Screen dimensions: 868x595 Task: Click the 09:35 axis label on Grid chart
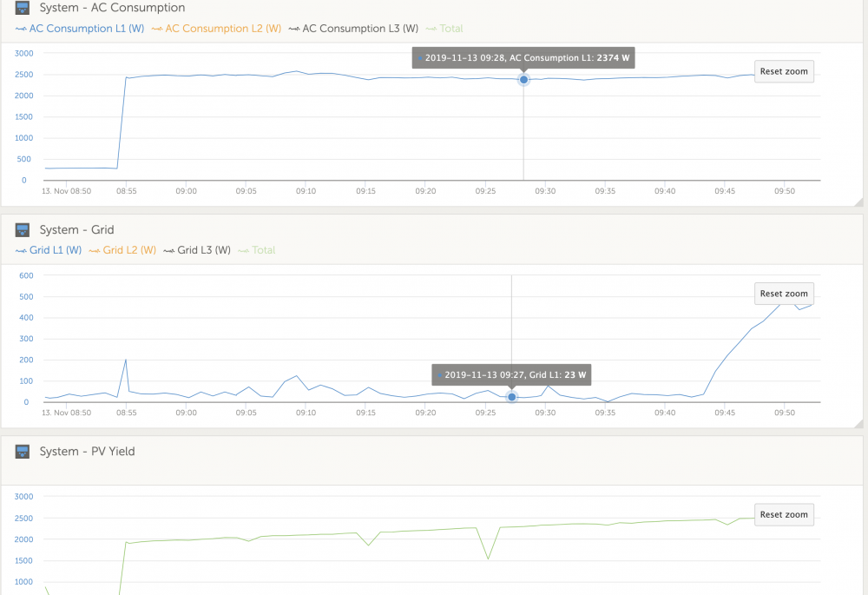click(605, 413)
